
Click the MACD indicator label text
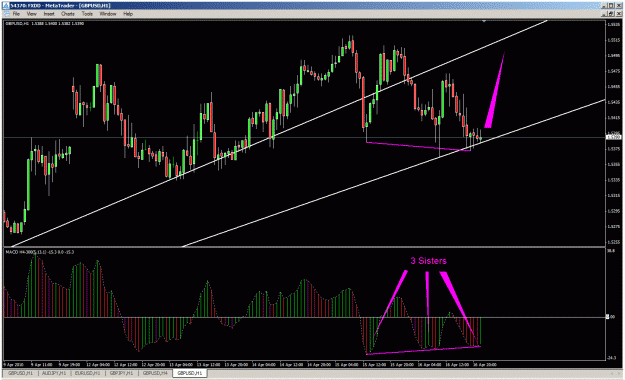click(40, 252)
